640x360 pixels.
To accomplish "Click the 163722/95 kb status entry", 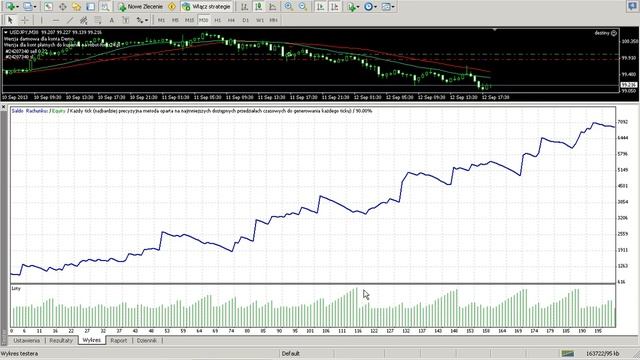I will 602,353.
